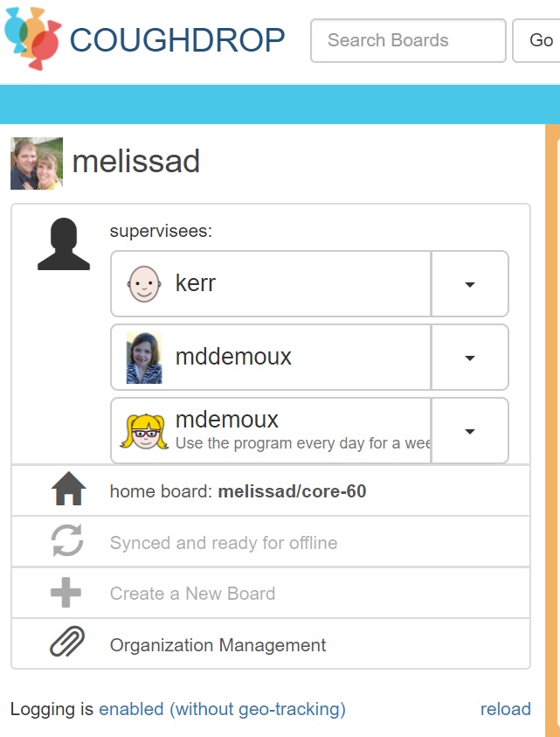Expand the dropdown arrow next to mddemoux
Screen dimensions: 560x737
tap(469, 358)
